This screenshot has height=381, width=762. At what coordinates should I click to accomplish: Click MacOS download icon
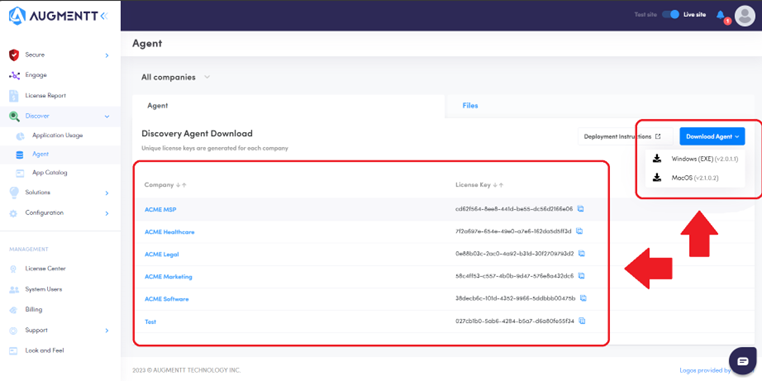(x=657, y=177)
